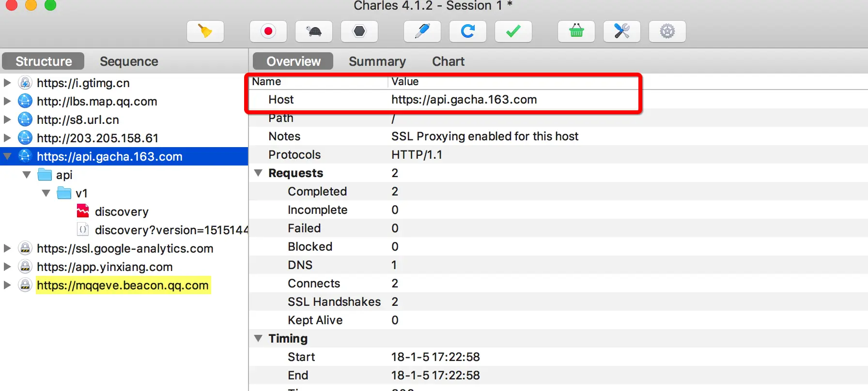Click the Completed requests row
Image resolution: width=868 pixels, height=391 pixels.
tap(558, 192)
